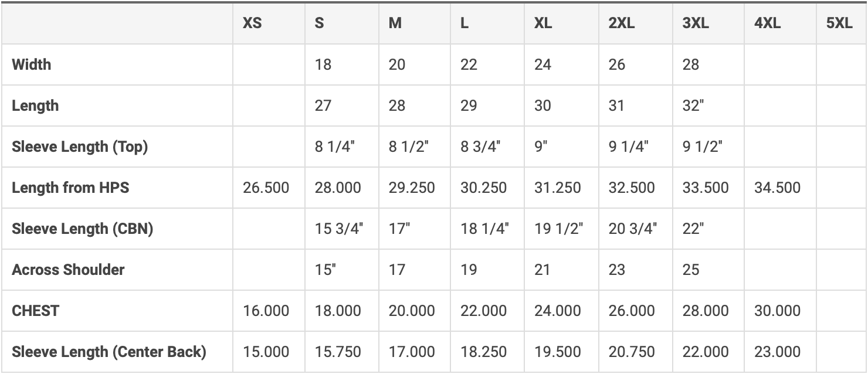This screenshot has width=868, height=374.
Task: Click the 32" length cell for 3XL
Action: tap(693, 106)
